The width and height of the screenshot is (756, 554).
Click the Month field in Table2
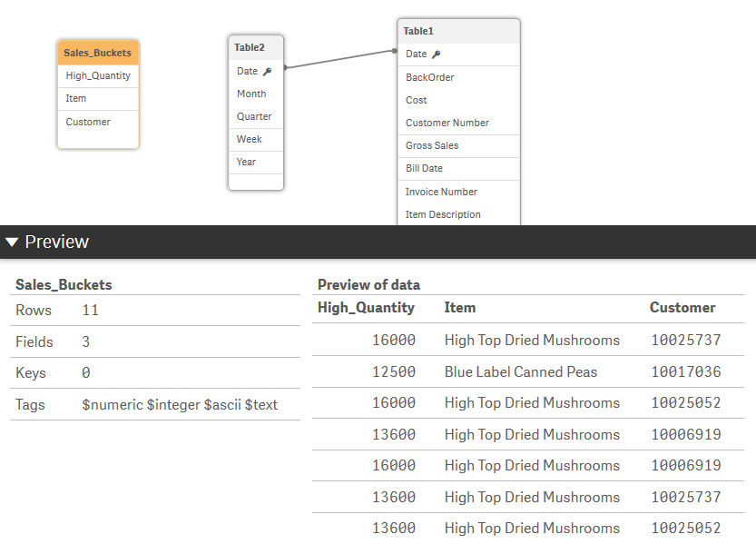pyautogui.click(x=250, y=94)
